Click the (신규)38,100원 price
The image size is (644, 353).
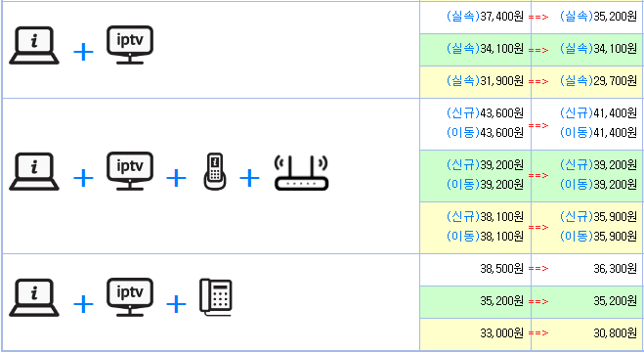click(x=485, y=216)
